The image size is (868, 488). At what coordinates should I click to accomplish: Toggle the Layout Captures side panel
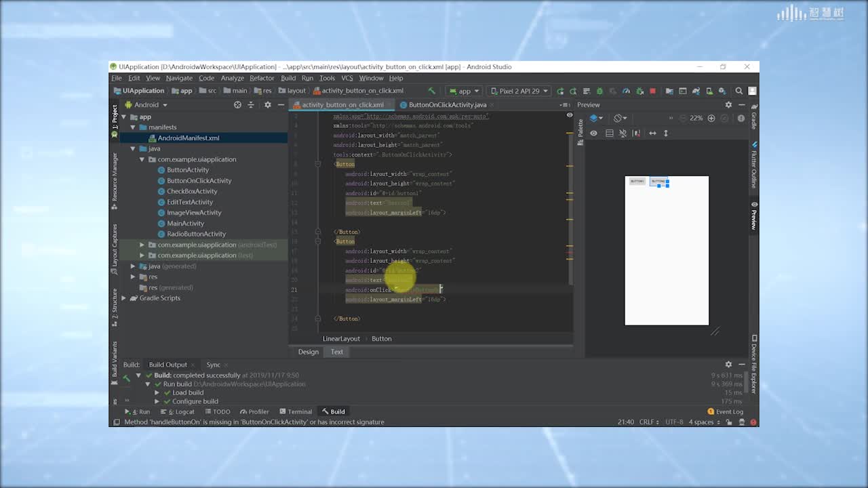click(x=114, y=249)
